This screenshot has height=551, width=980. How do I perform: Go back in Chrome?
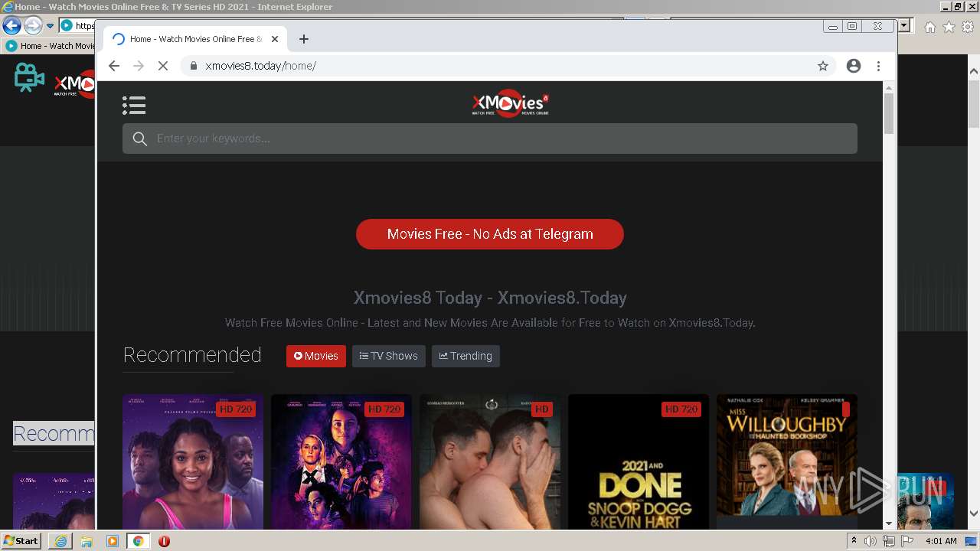tap(114, 66)
